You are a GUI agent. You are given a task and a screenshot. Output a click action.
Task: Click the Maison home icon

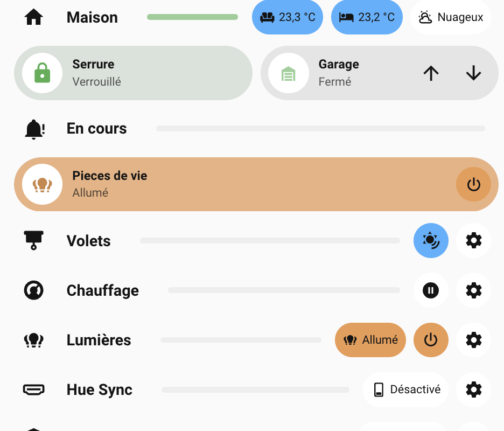pos(33,17)
